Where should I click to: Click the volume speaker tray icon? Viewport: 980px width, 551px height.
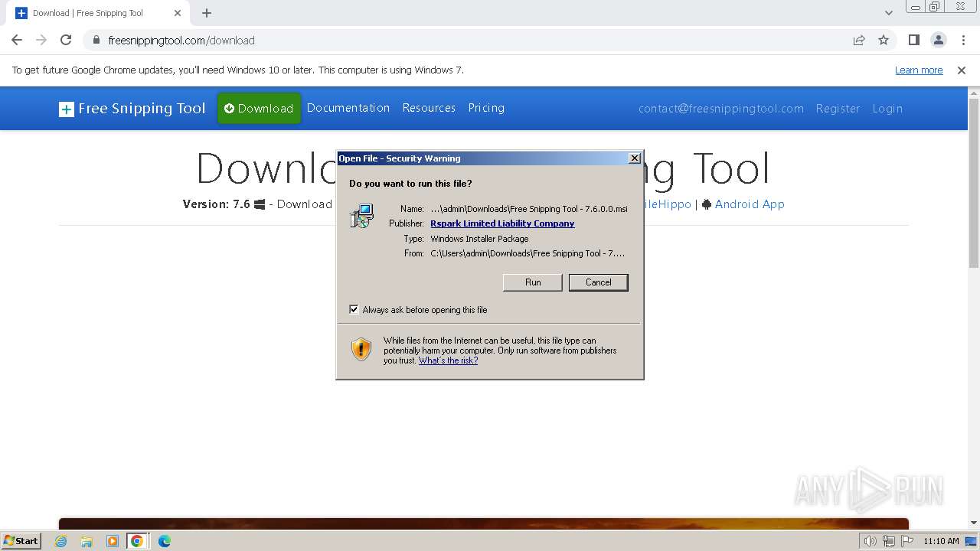(870, 541)
